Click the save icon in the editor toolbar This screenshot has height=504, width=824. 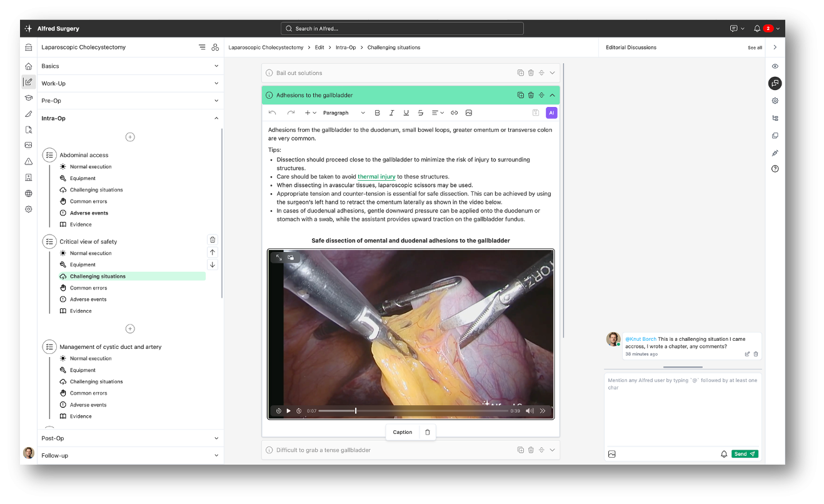(x=536, y=113)
